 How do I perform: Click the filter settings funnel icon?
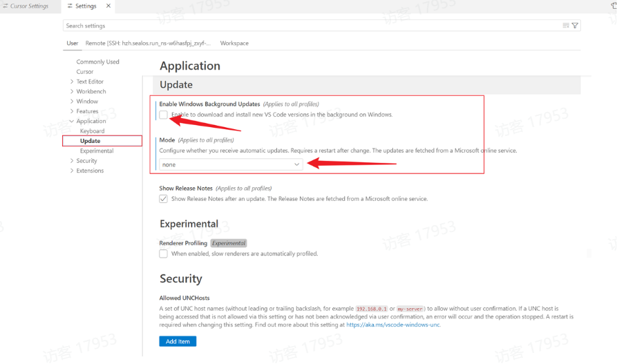click(x=575, y=26)
